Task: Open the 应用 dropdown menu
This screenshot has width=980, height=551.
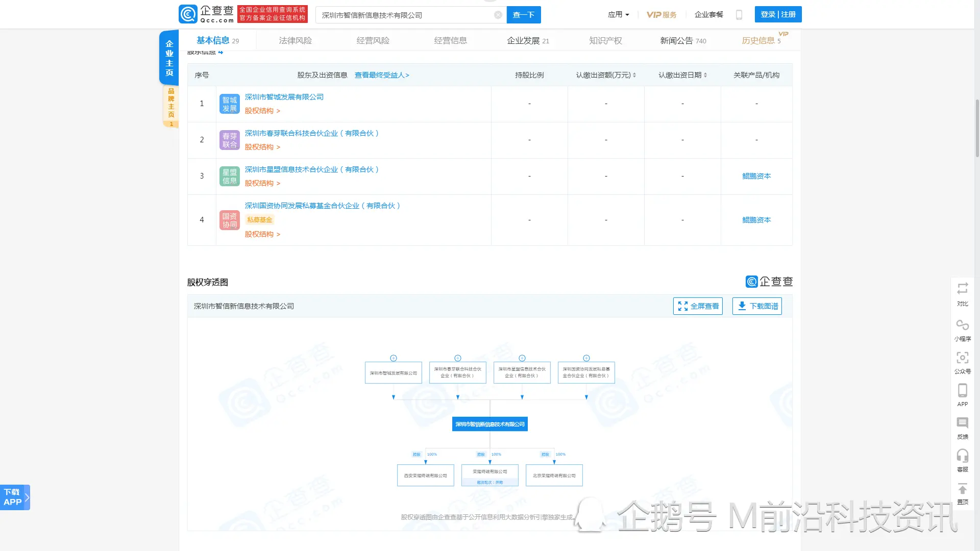Action: (619, 15)
